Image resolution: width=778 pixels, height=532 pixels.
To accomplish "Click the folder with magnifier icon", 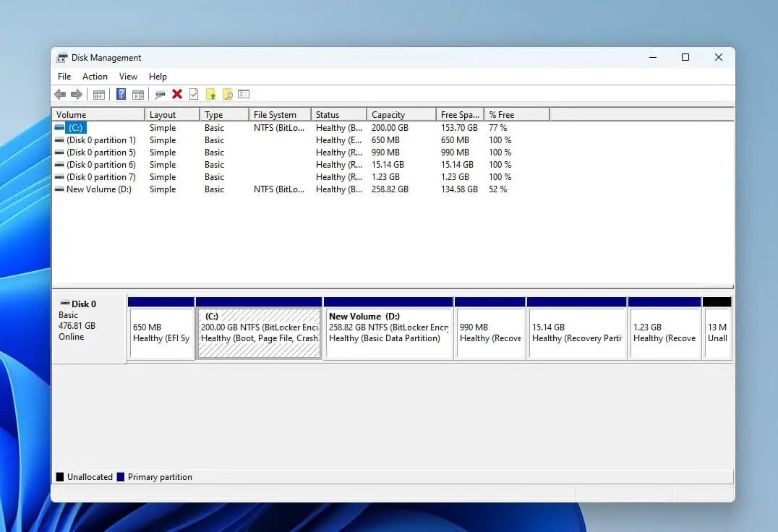I will tap(227, 94).
